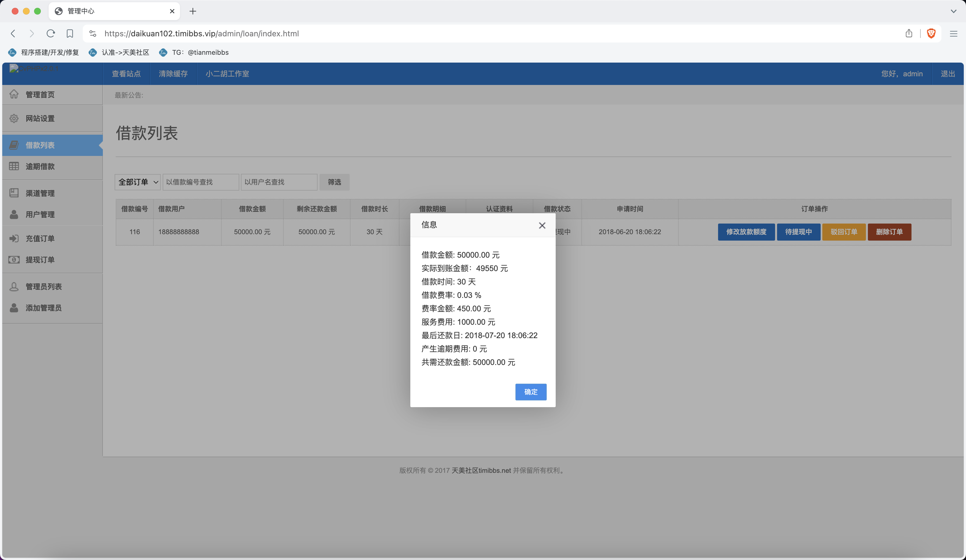Close the 信息 dialog with the X

(x=542, y=226)
